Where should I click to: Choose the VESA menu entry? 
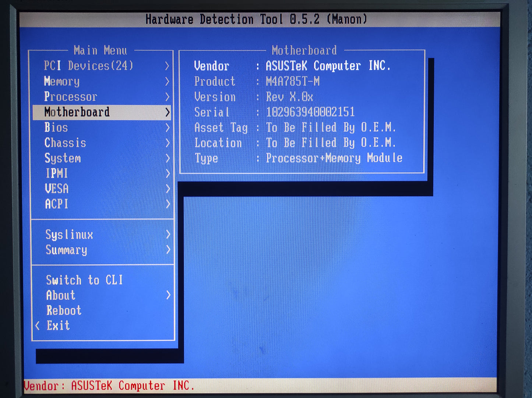pos(57,189)
